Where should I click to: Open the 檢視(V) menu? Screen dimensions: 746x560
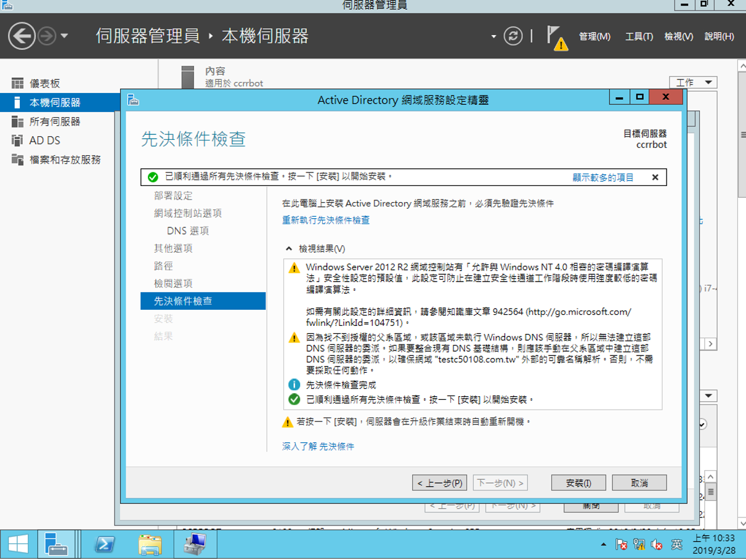(678, 36)
